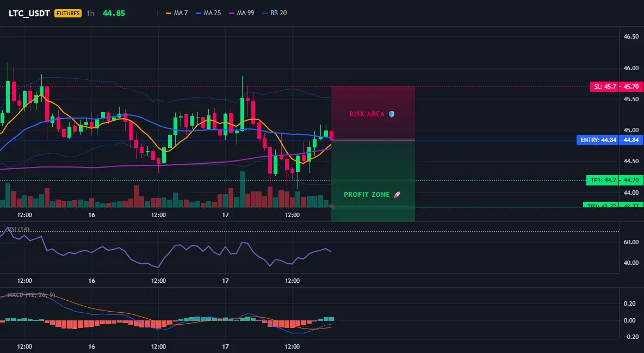Image resolution: width=644 pixels, height=353 pixels.
Task: Click the PROFIT ZONE text
Action: [x=367, y=194]
